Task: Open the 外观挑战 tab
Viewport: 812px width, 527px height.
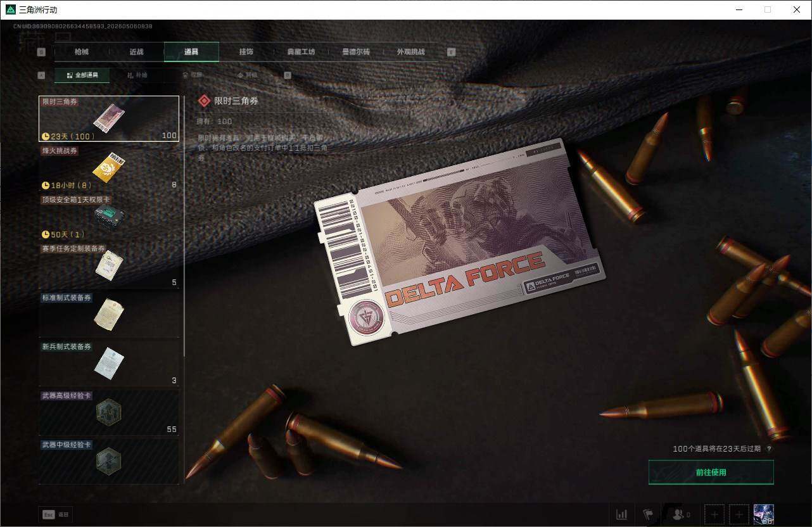Action: [x=410, y=52]
